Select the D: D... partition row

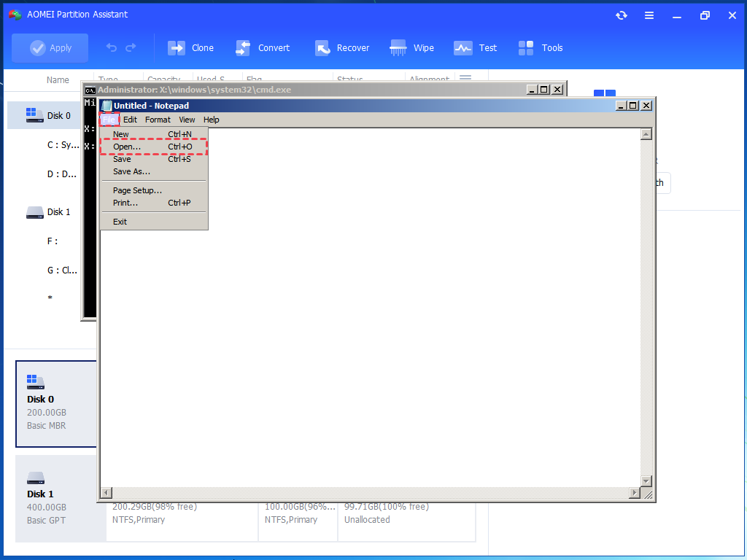pos(61,174)
